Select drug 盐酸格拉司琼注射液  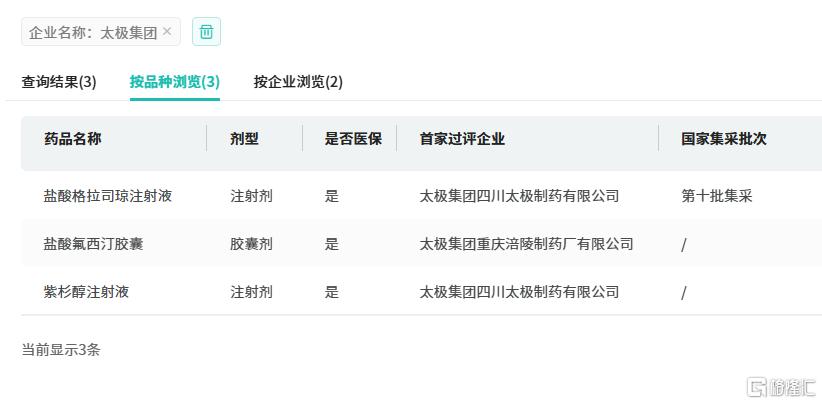click(x=108, y=196)
